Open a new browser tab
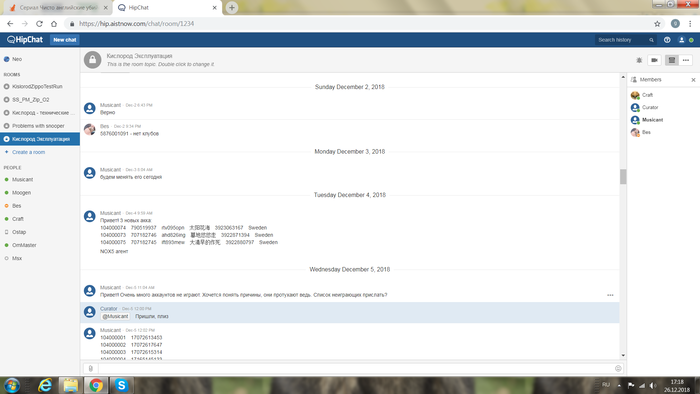 [x=232, y=8]
